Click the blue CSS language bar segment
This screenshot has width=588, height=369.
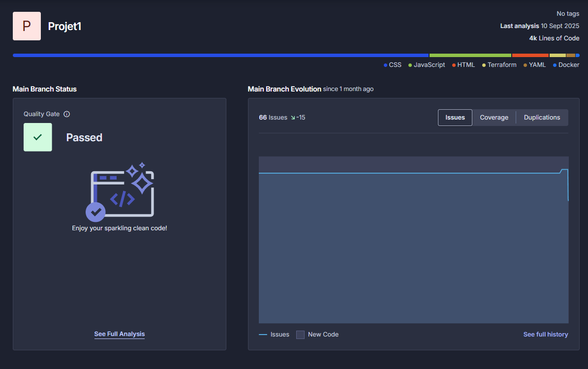[220, 56]
